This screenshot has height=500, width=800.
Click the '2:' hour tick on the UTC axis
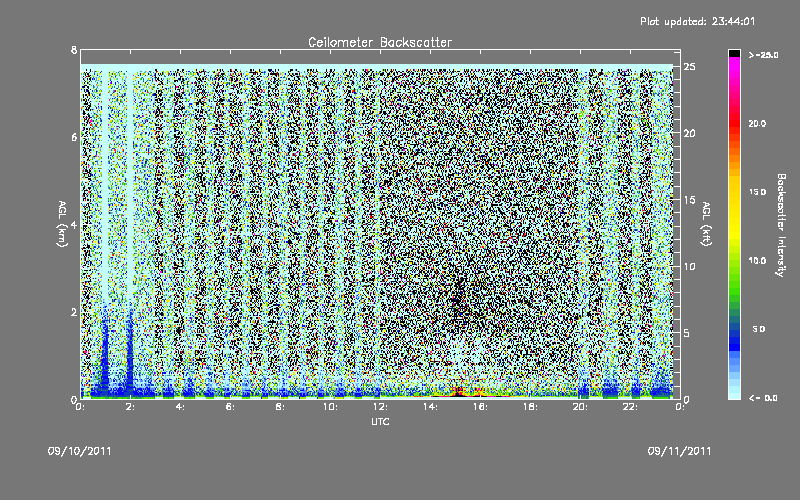(130, 407)
